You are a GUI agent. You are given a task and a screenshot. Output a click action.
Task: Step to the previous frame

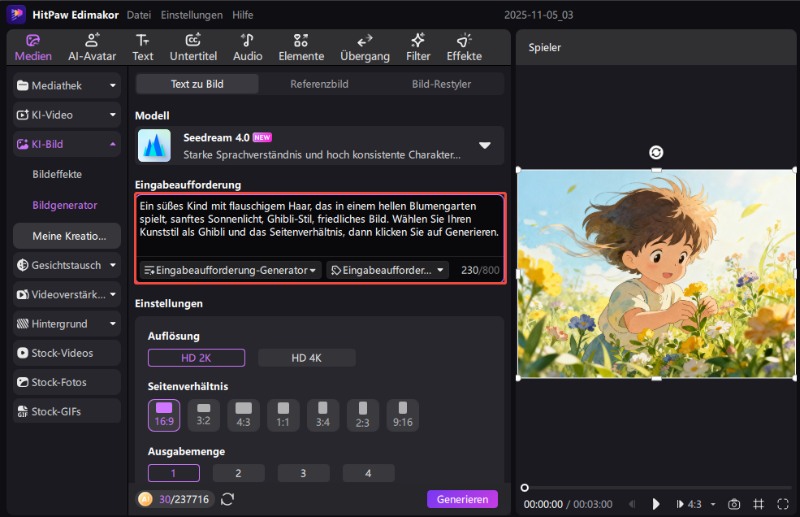[632, 504]
